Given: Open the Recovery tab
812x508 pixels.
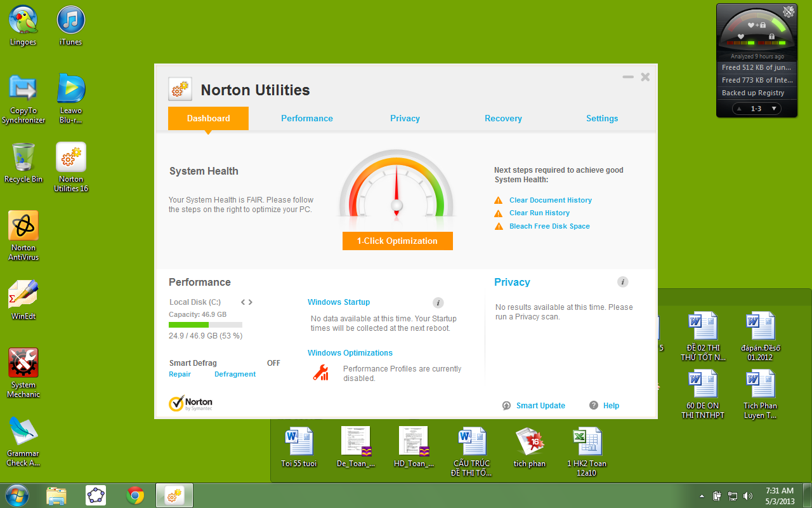Looking at the screenshot, I should point(503,118).
